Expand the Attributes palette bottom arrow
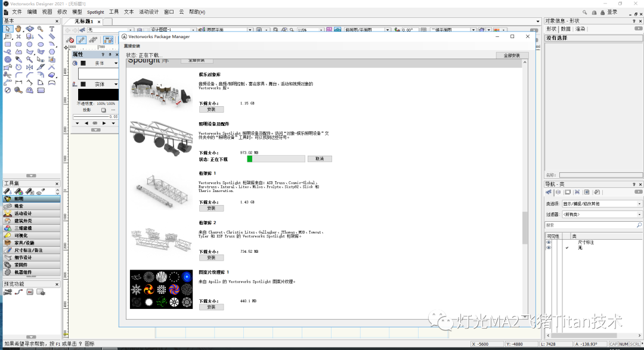 [x=95, y=130]
